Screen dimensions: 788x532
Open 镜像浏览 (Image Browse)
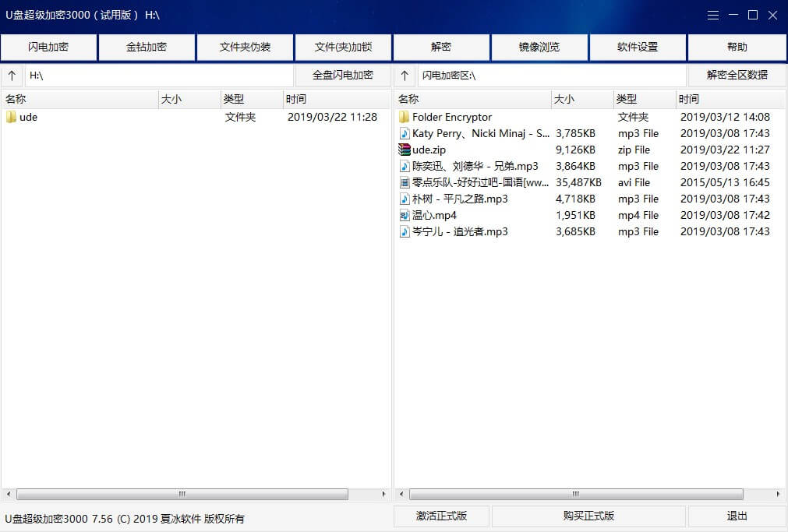539,47
